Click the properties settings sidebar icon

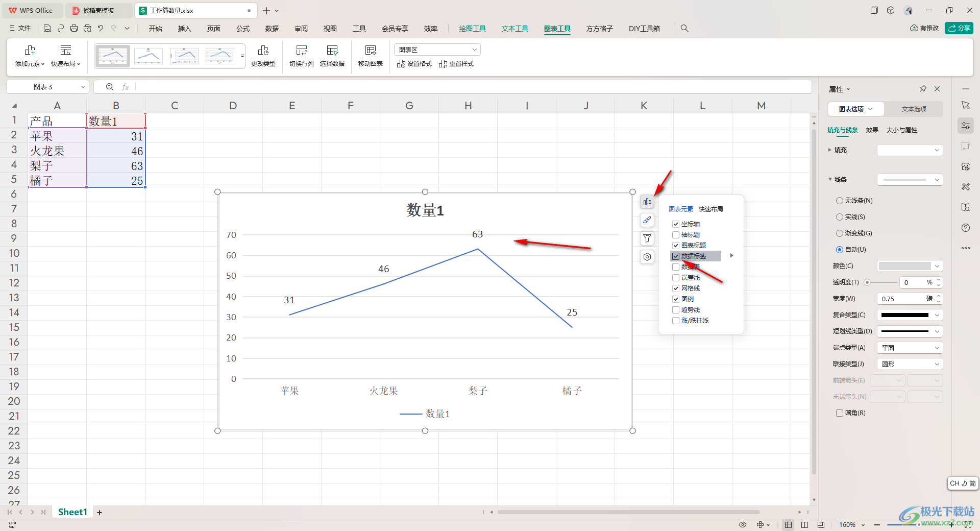[966, 126]
